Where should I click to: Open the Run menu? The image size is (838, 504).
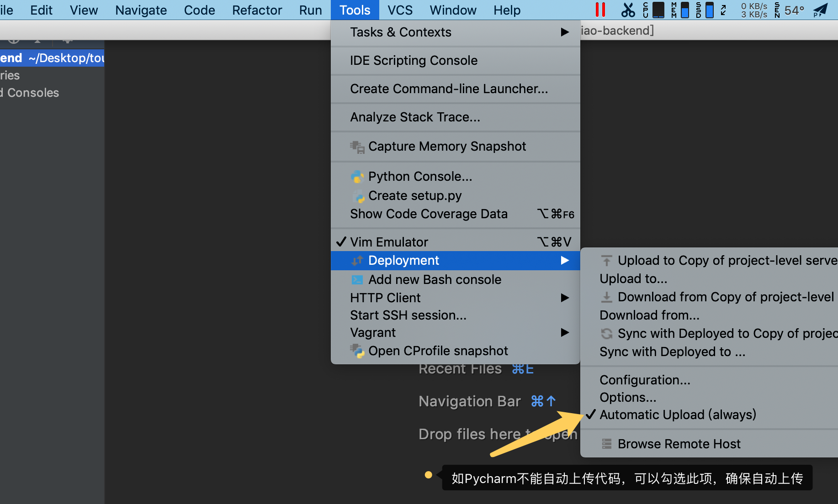tap(310, 10)
